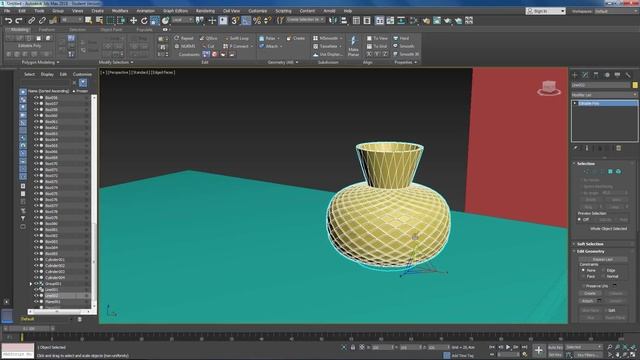Toggle visibility eye for Line001
Viewport: 640px width, 360px height.
coord(36,289)
